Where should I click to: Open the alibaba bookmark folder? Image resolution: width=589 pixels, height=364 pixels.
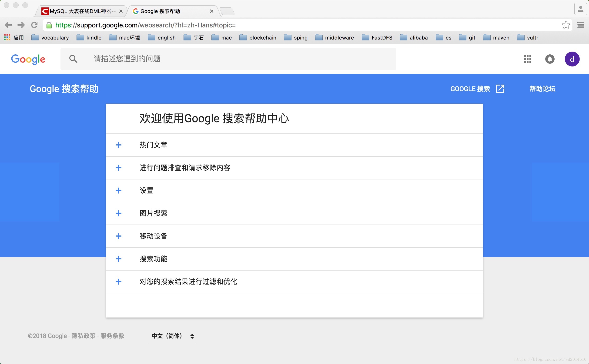(414, 37)
